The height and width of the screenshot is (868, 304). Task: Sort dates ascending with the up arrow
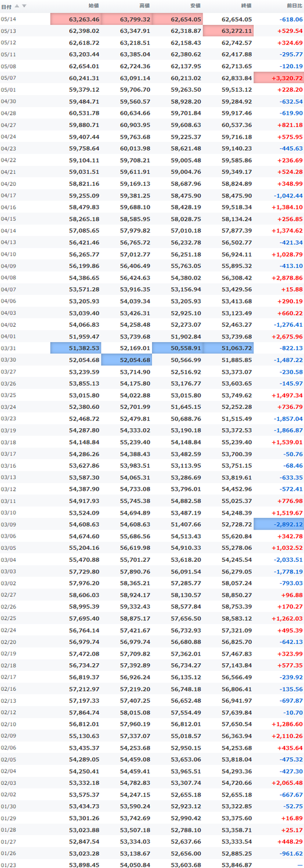(x=17, y=6)
